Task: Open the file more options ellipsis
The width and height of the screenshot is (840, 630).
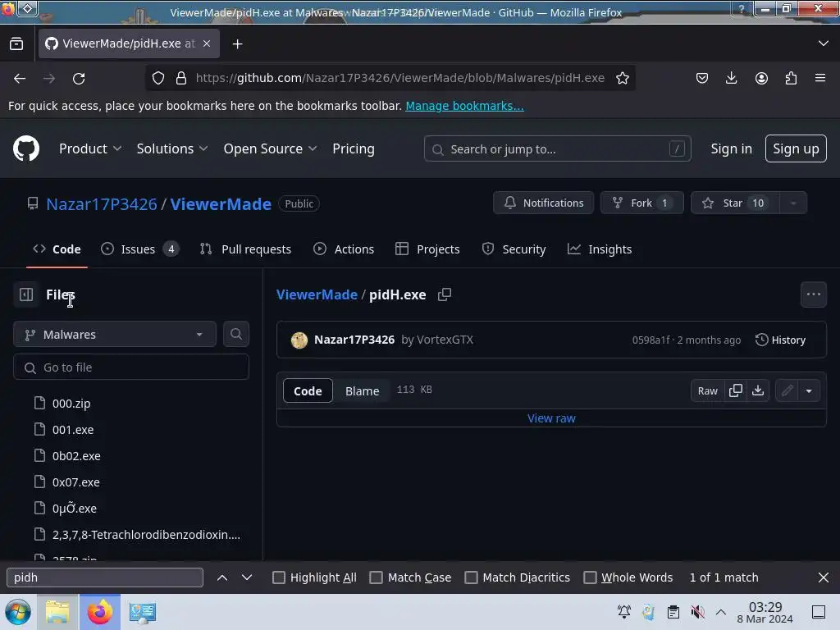Action: pos(813,294)
